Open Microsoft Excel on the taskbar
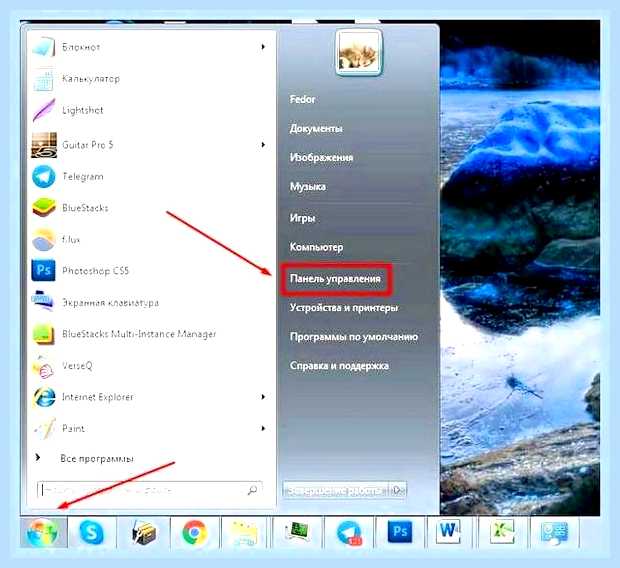 tap(501, 532)
